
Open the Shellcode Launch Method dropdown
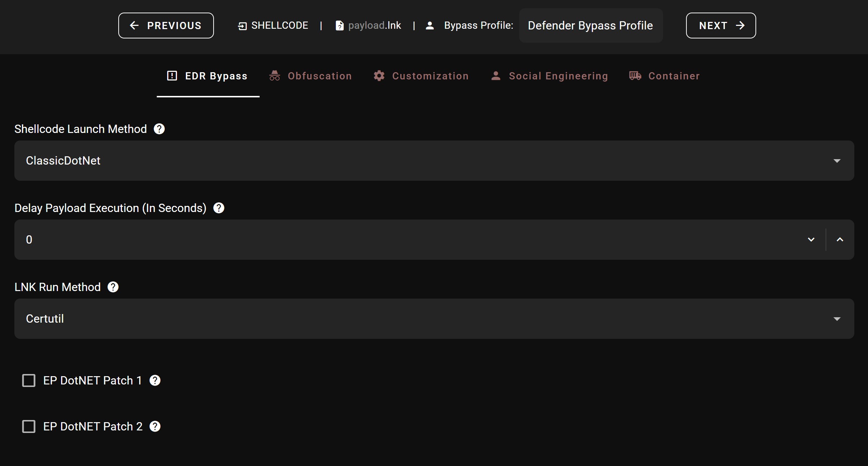tap(434, 161)
